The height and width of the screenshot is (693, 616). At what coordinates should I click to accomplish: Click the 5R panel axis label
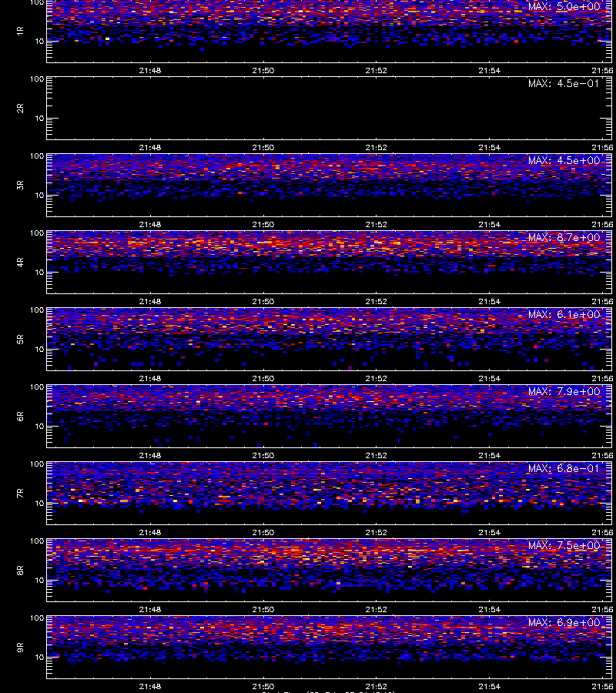point(20,340)
